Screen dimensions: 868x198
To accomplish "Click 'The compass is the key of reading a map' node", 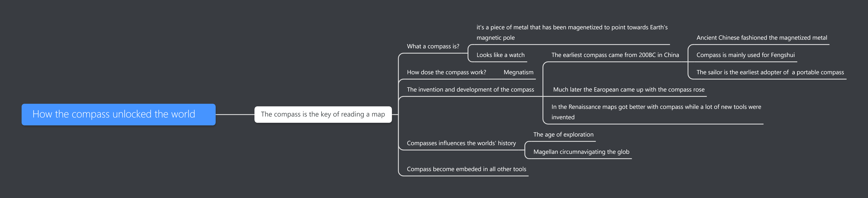I will click(x=323, y=115).
